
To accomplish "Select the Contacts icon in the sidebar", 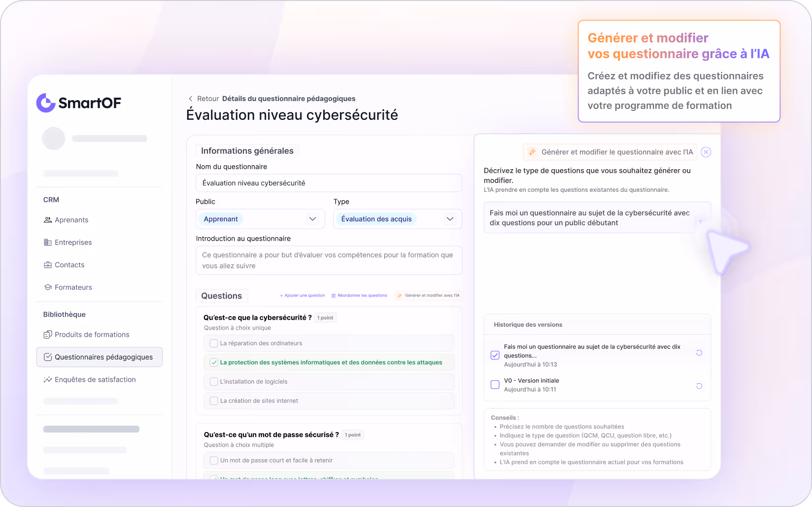I will 47,265.
